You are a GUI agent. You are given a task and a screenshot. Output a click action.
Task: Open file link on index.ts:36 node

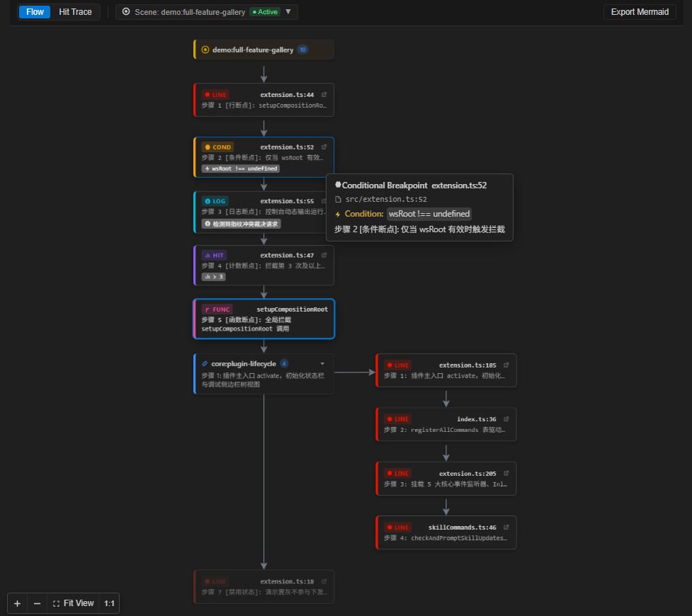[x=506, y=418]
